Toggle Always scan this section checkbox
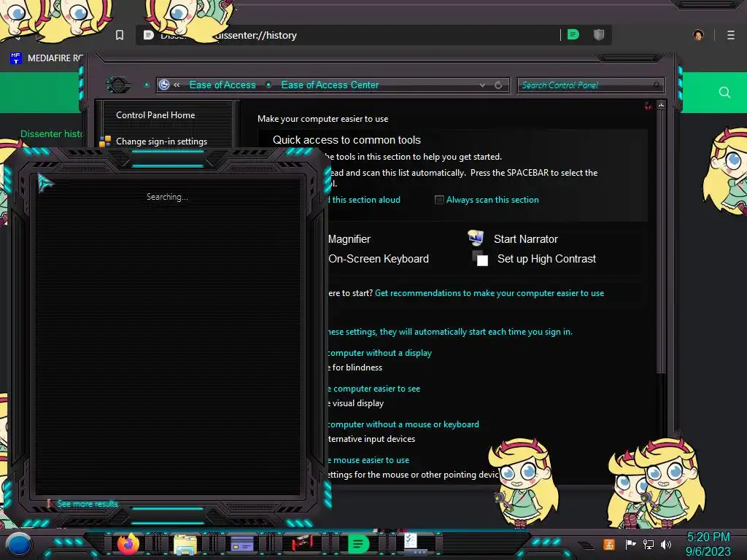747x560 pixels. [438, 200]
